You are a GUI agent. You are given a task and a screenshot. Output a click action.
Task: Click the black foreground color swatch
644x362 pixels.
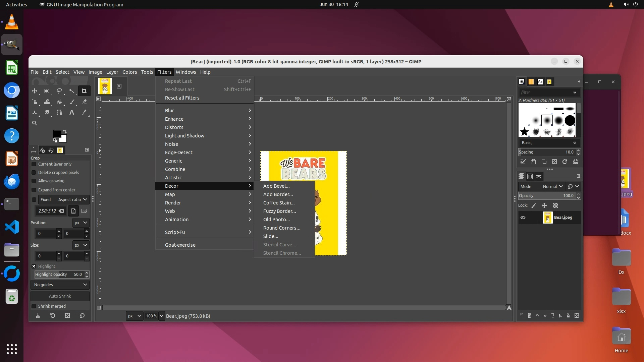57,134
